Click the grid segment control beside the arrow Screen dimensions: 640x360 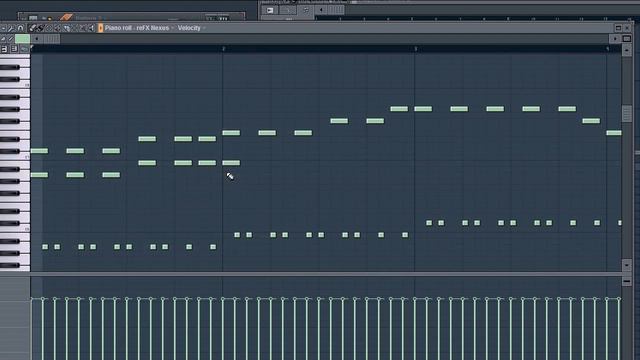(51, 39)
